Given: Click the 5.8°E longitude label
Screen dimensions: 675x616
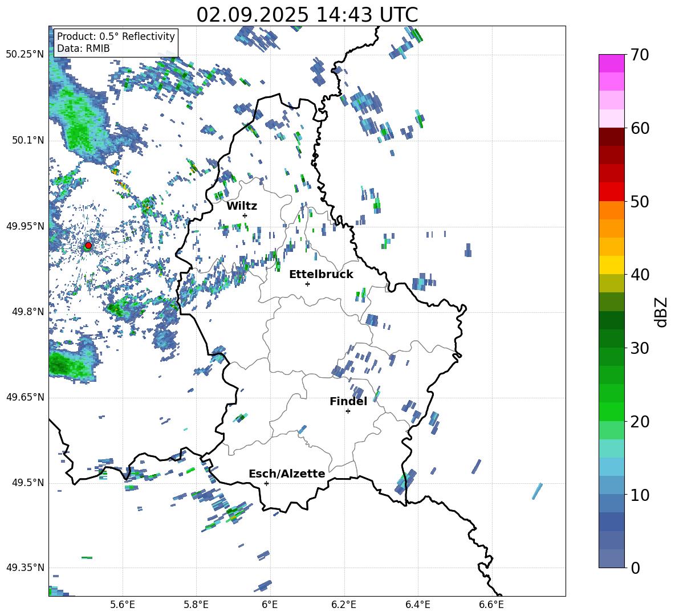Looking at the screenshot, I should pos(196,605).
